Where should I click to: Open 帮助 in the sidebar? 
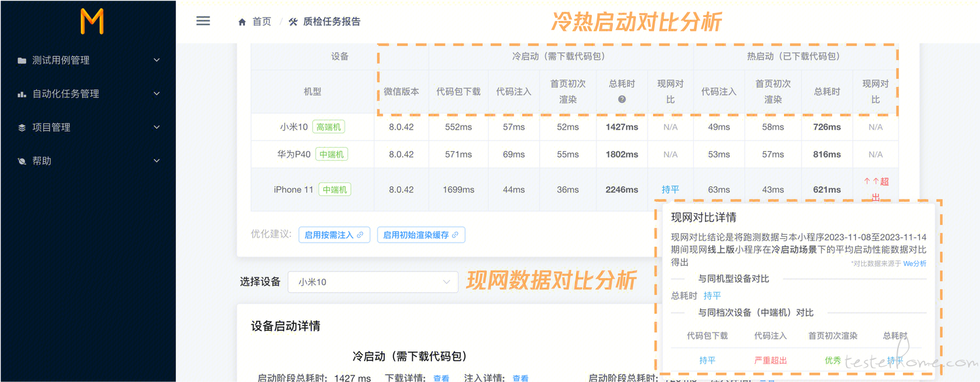click(88, 161)
